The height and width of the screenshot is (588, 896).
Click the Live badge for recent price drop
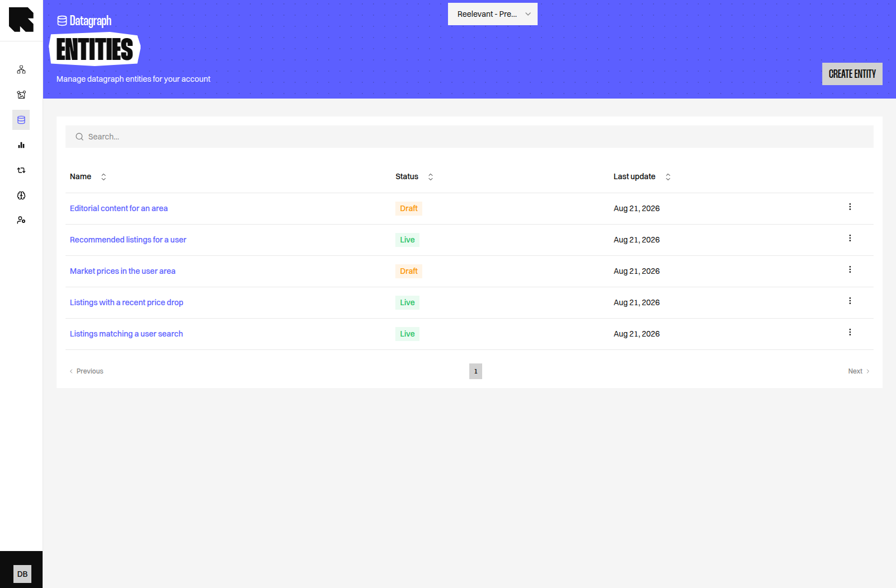407,302
